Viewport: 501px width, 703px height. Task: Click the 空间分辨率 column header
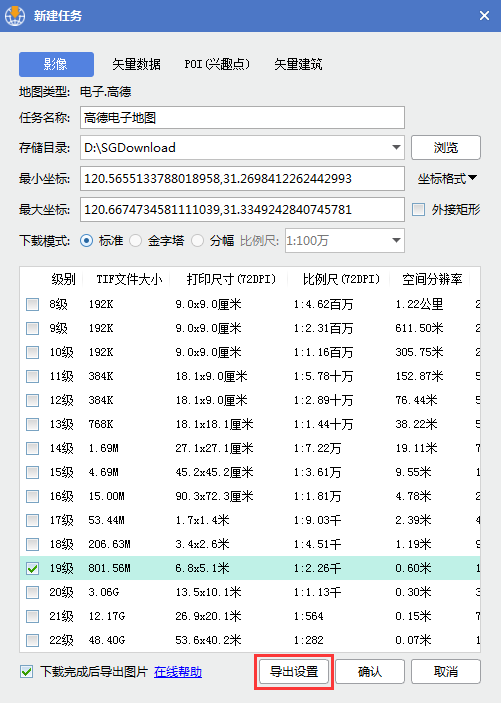[x=432, y=279]
